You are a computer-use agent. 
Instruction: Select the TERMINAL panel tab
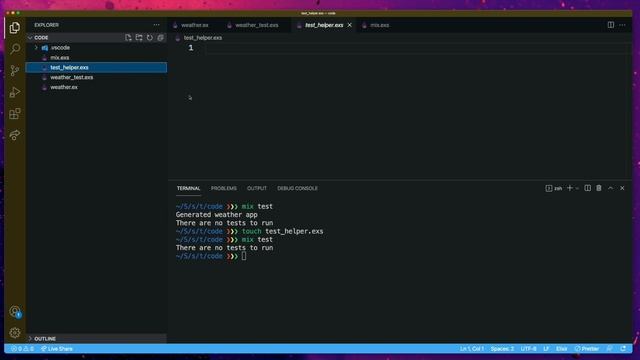click(x=189, y=188)
